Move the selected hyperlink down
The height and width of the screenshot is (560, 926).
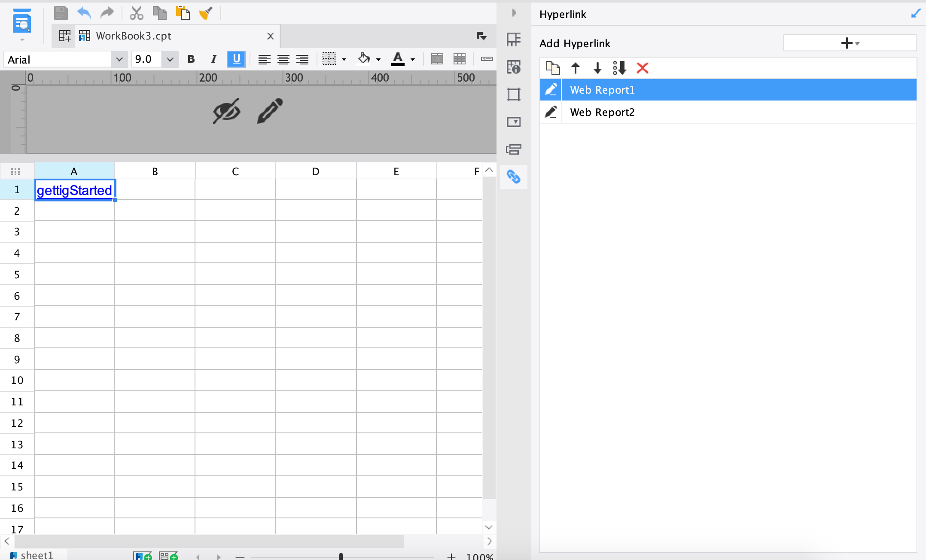click(597, 68)
